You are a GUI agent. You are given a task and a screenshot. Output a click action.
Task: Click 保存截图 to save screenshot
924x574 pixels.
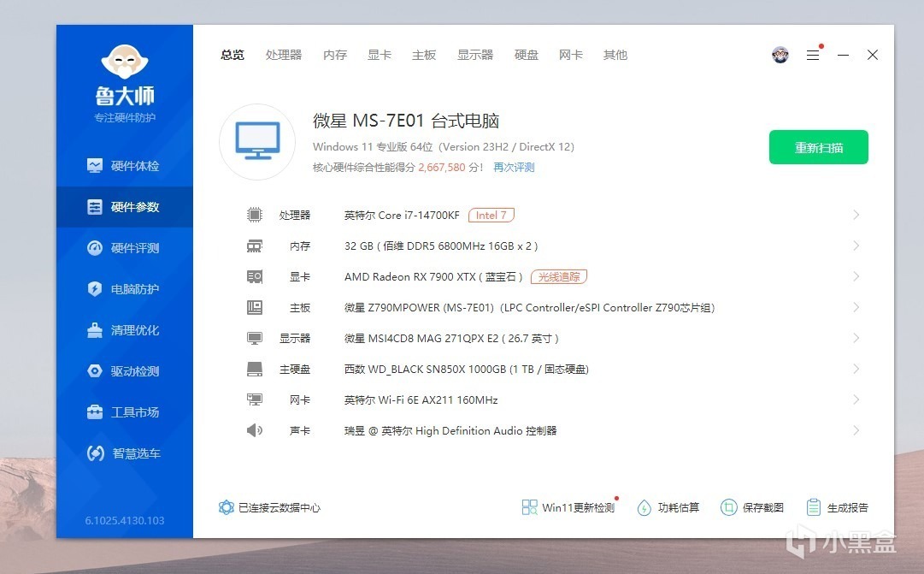pos(752,507)
